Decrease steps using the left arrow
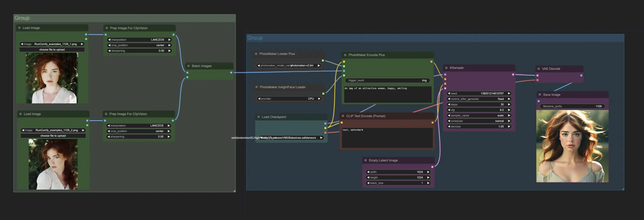 click(449, 104)
